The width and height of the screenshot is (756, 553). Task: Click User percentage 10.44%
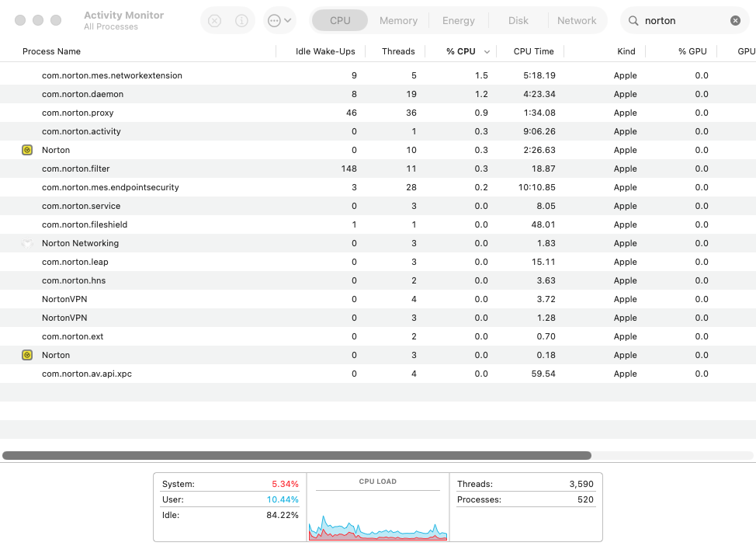[283, 499]
